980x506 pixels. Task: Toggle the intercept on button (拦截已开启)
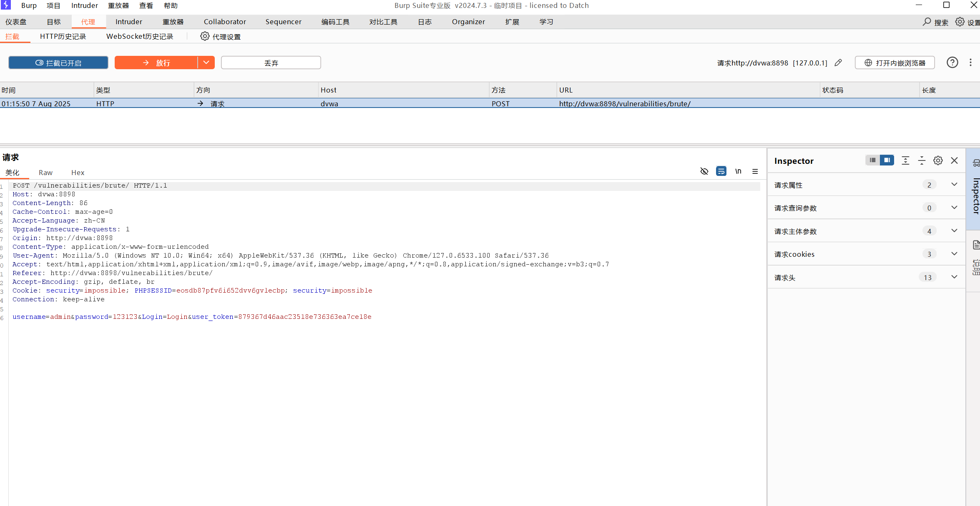pos(58,63)
